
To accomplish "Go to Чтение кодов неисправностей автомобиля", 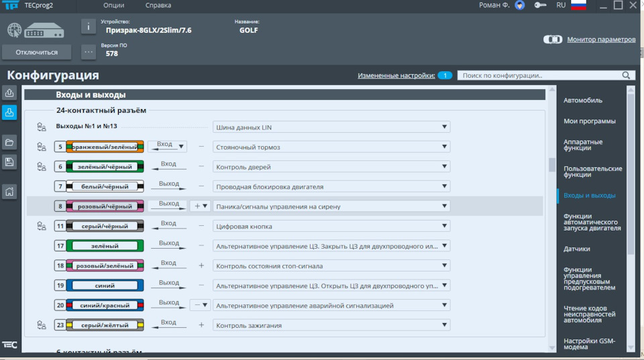I will (x=590, y=314).
